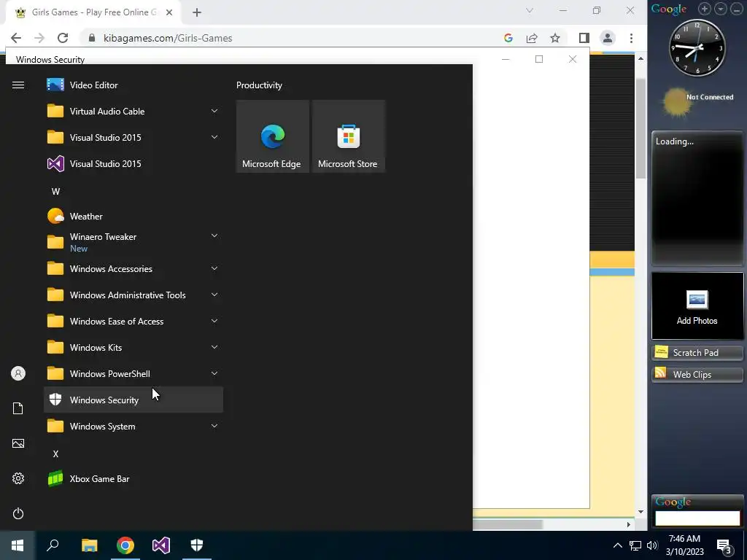
Task: Expand Windows Kits folder
Action: click(x=214, y=347)
